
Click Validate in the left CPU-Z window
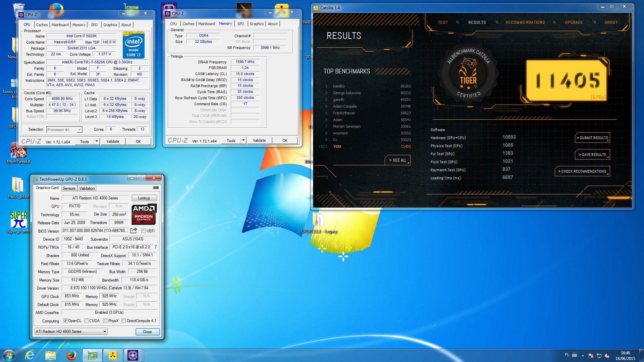(x=113, y=141)
